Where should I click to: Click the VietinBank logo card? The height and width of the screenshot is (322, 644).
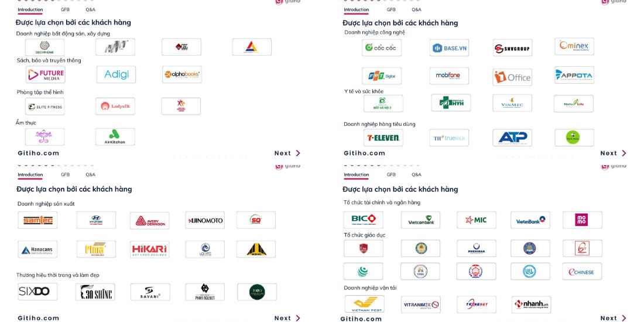530,220
